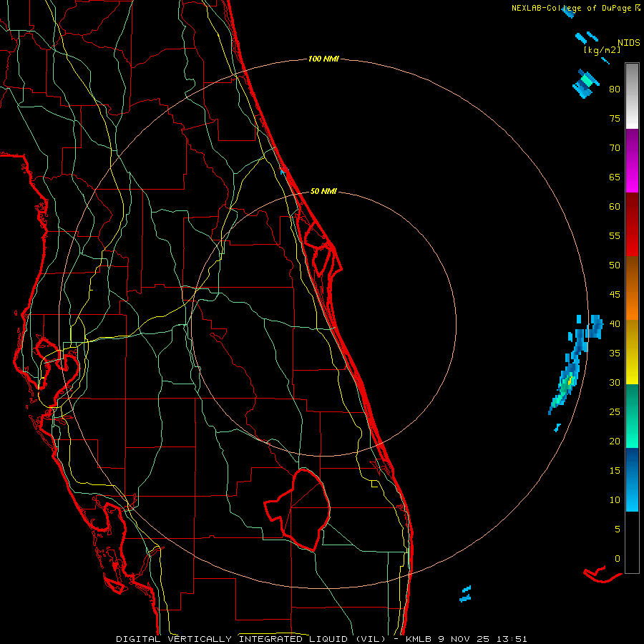Click the 70 value on the color scale
This screenshot has height=644, width=644.
tap(615, 148)
